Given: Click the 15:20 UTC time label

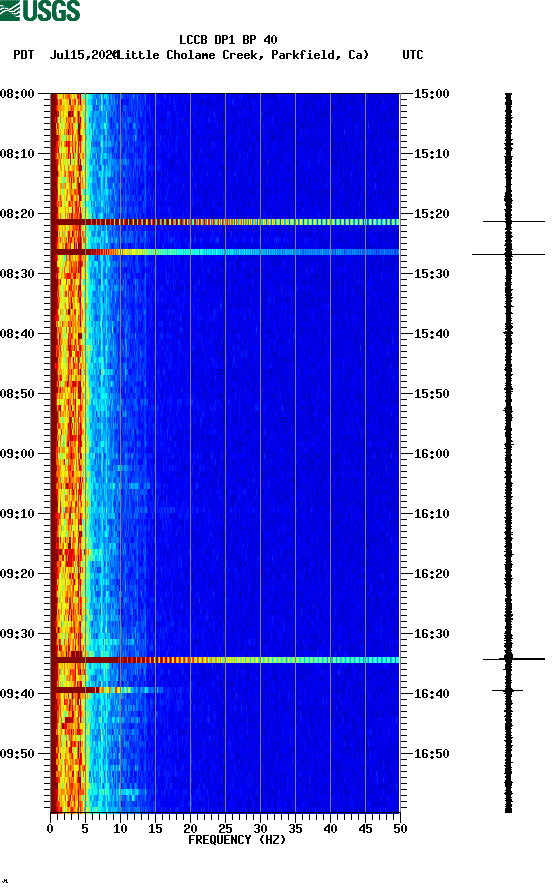Looking at the screenshot, I should click(x=431, y=214).
